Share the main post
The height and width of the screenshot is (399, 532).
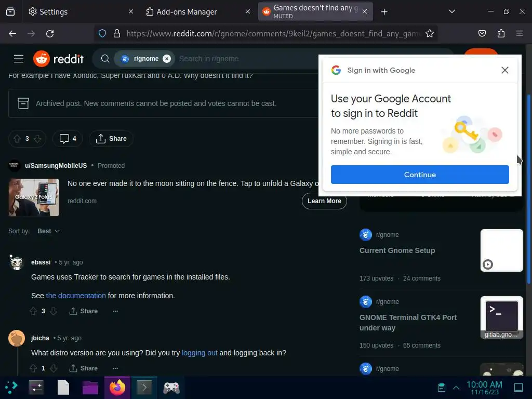(111, 138)
